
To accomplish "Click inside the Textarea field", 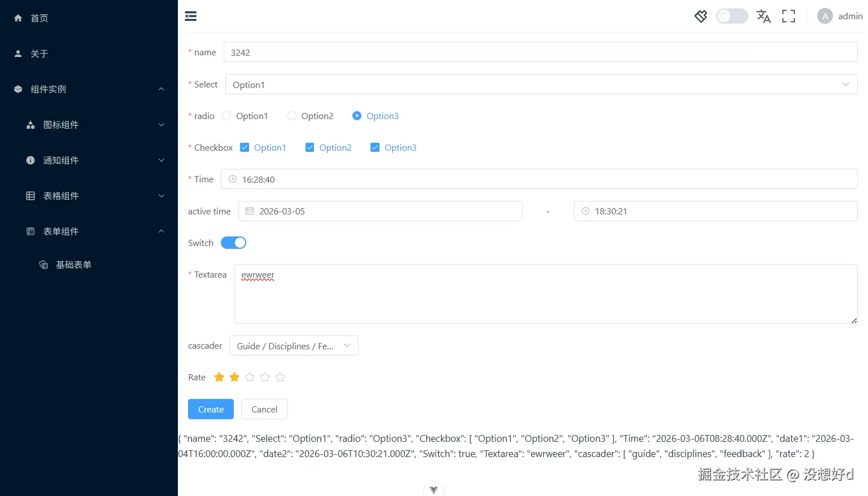I will pyautogui.click(x=546, y=294).
